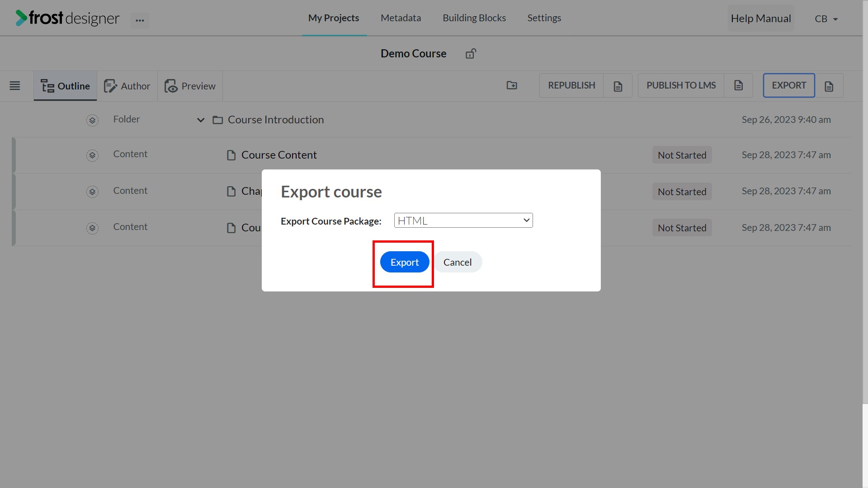
Task: Click layers icon on Folder row
Action: point(92,120)
